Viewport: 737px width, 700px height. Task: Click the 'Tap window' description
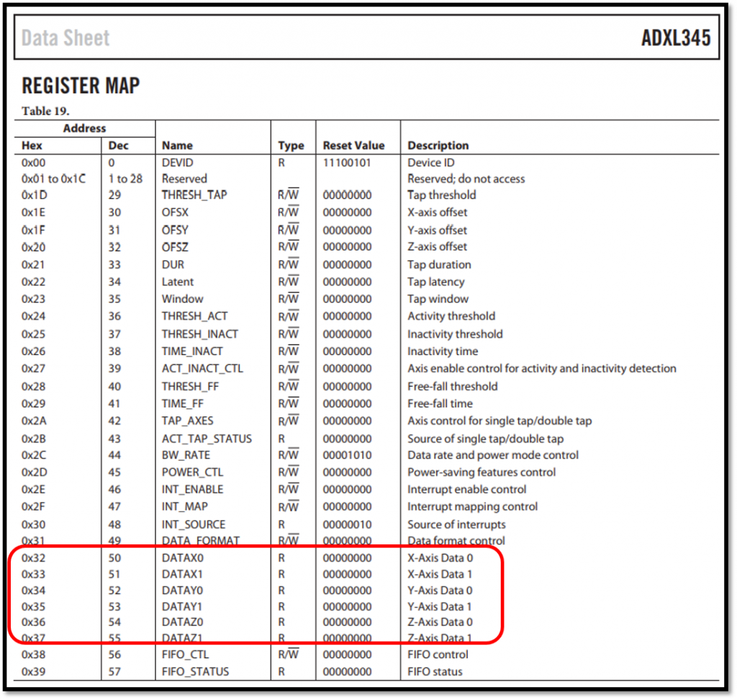[438, 299]
